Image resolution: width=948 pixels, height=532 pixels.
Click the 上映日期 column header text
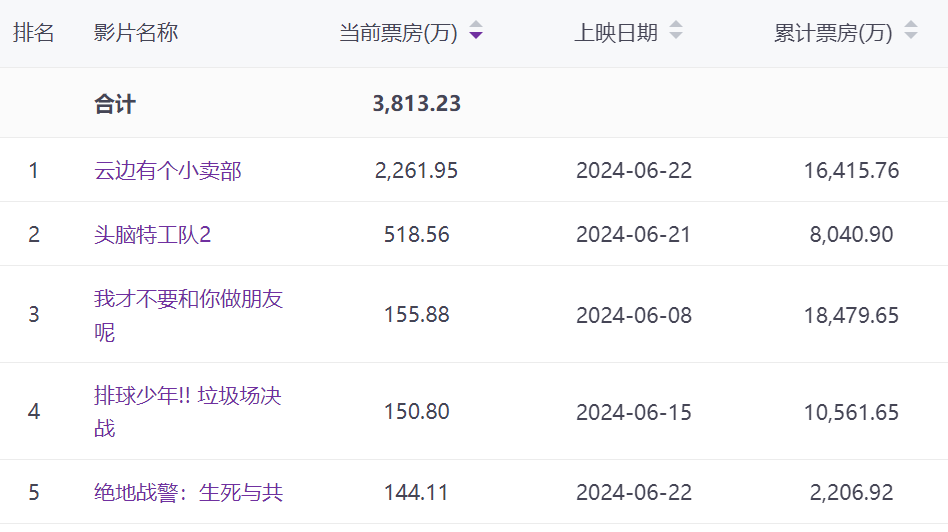point(616,33)
